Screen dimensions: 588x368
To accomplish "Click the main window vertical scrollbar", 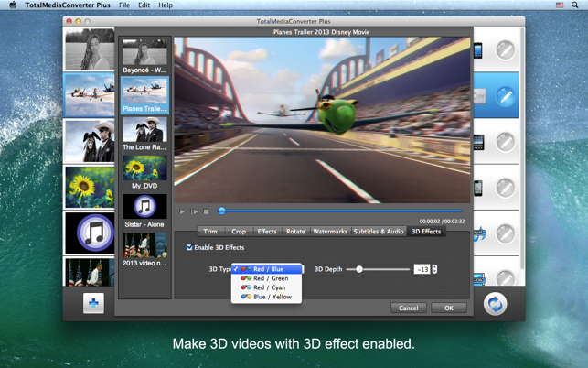I will 522,148.
